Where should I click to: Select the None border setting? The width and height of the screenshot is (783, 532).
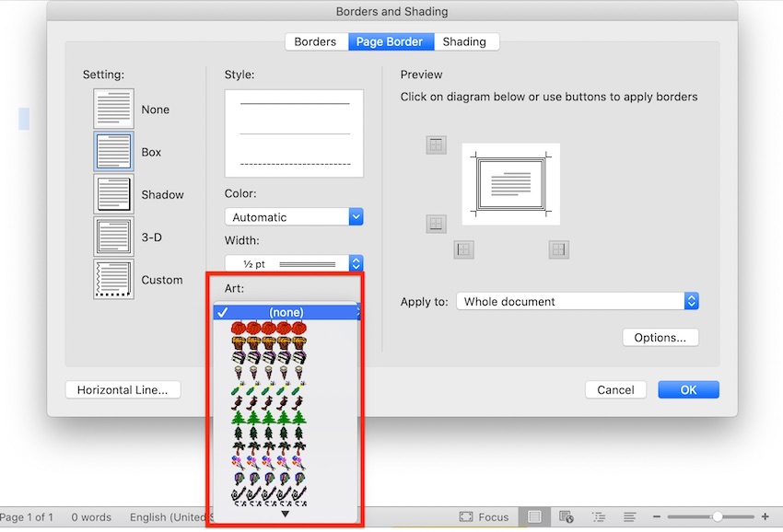tap(112, 109)
